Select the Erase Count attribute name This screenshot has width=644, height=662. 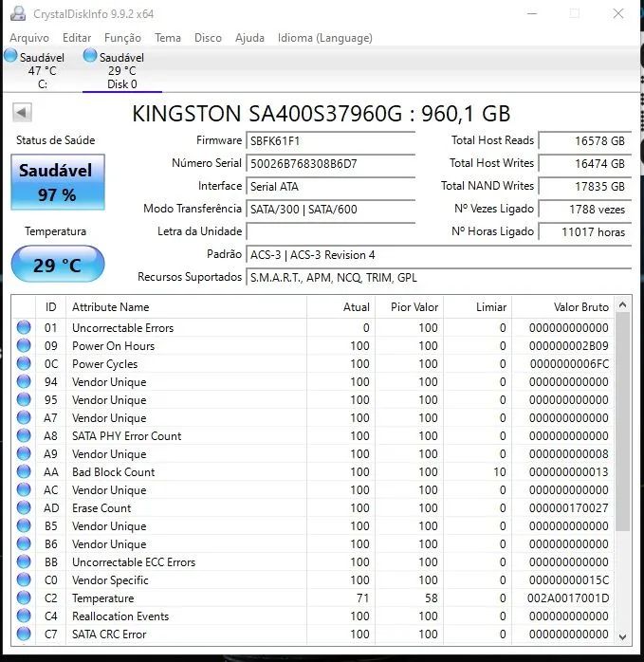[101, 508]
